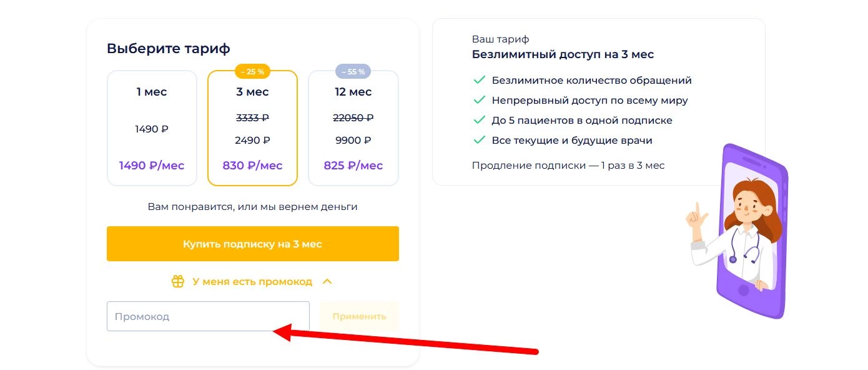Click inside the Промокод input field
Image resolution: width=868 pixels, height=370 pixels.
tap(207, 316)
